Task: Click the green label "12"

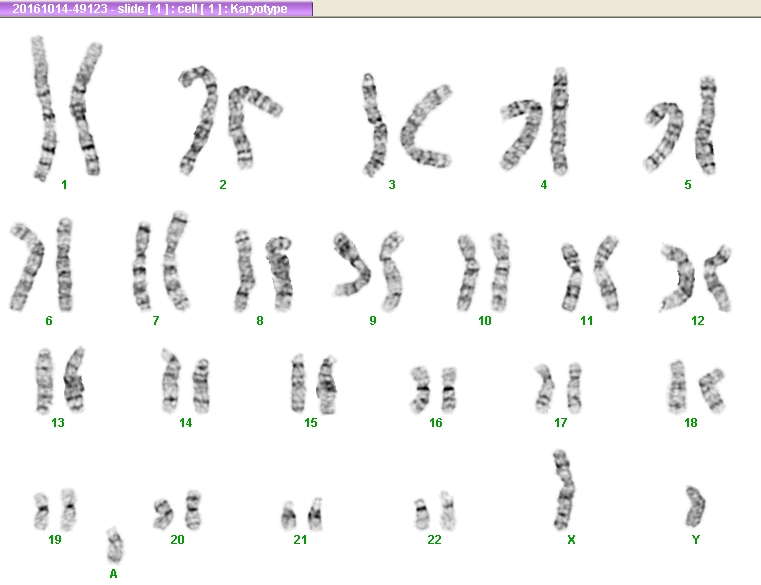Action: (698, 320)
